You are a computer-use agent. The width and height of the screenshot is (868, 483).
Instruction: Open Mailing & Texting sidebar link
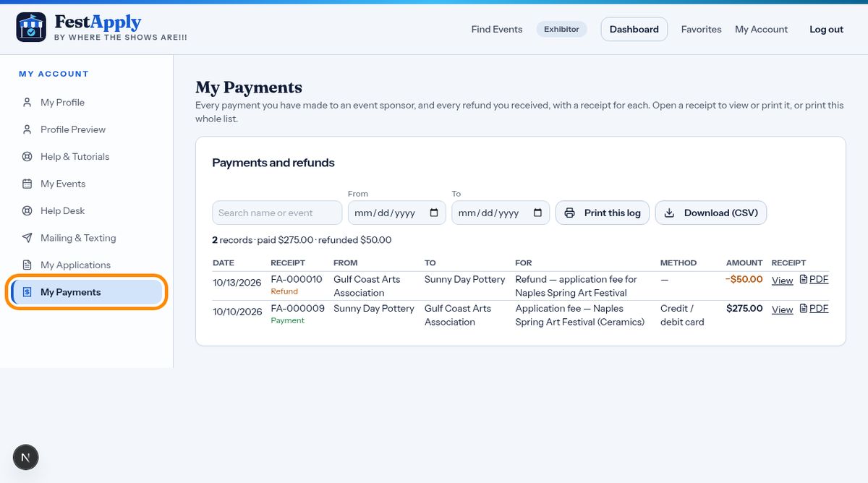[x=87, y=238]
